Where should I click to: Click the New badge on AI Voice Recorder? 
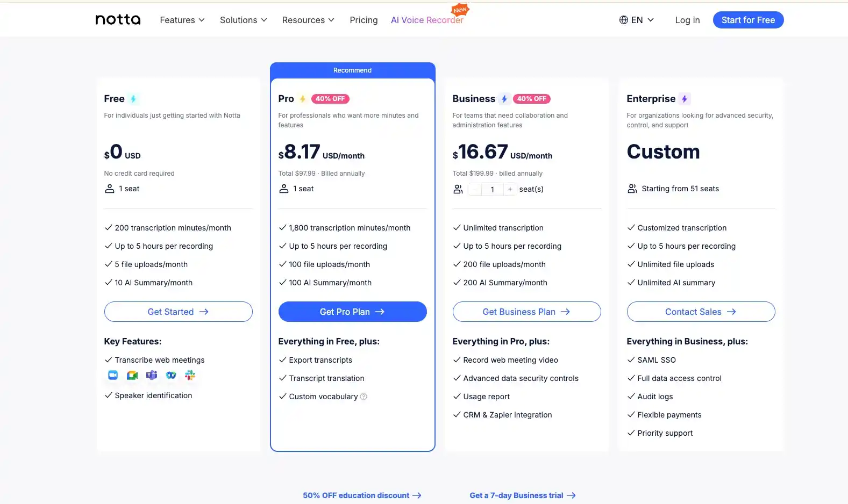pyautogui.click(x=460, y=10)
